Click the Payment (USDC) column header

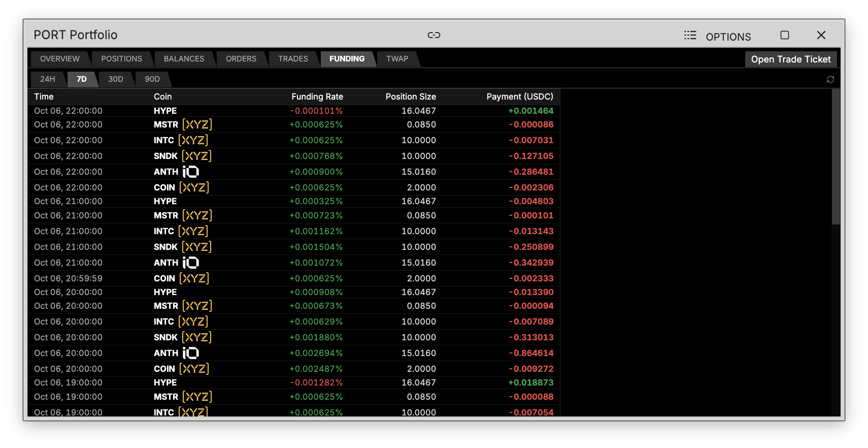(520, 97)
